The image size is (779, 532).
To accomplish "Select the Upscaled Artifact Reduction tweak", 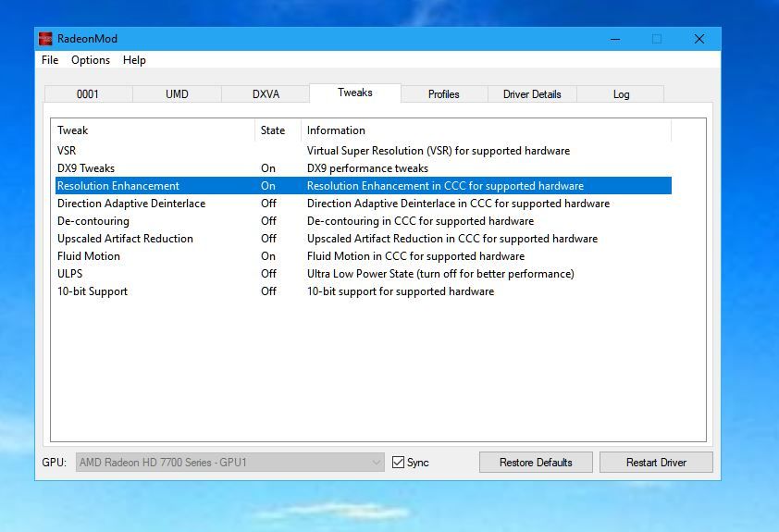I will (x=364, y=239).
